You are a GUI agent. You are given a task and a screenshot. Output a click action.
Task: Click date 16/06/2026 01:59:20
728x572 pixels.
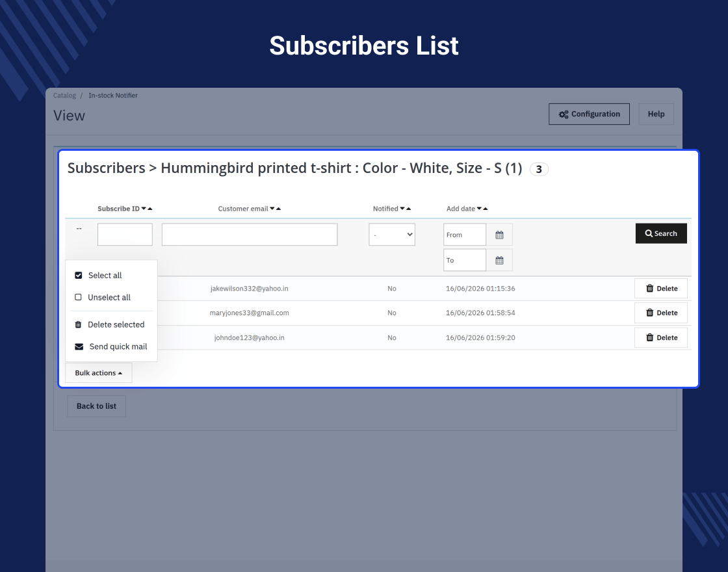(x=480, y=337)
